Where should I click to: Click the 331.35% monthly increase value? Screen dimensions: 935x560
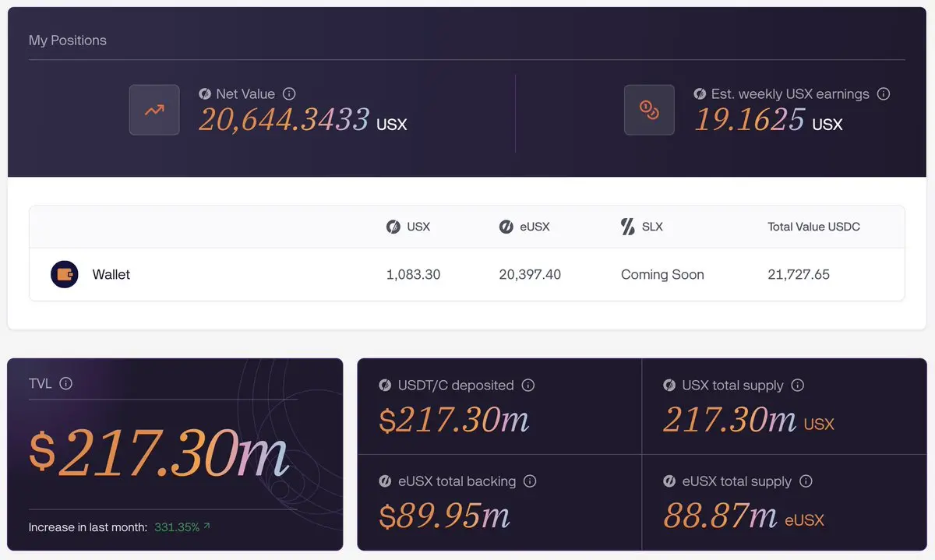[x=177, y=527]
